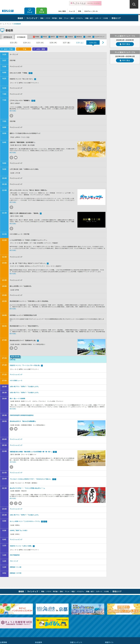Open SNS / 配信 in the top menu
The width and height of the screenshot is (140, 644).
click(x=62, y=11)
